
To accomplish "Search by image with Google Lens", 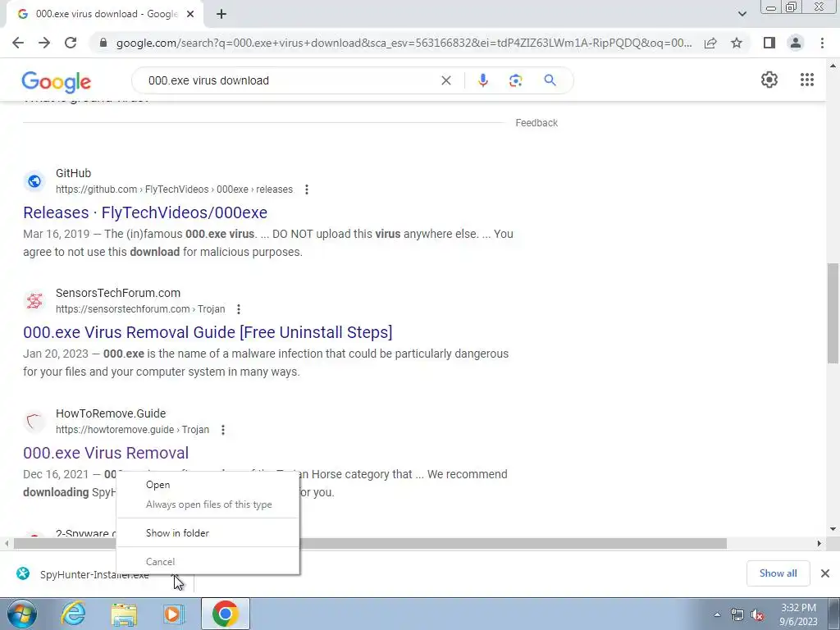I will (515, 80).
